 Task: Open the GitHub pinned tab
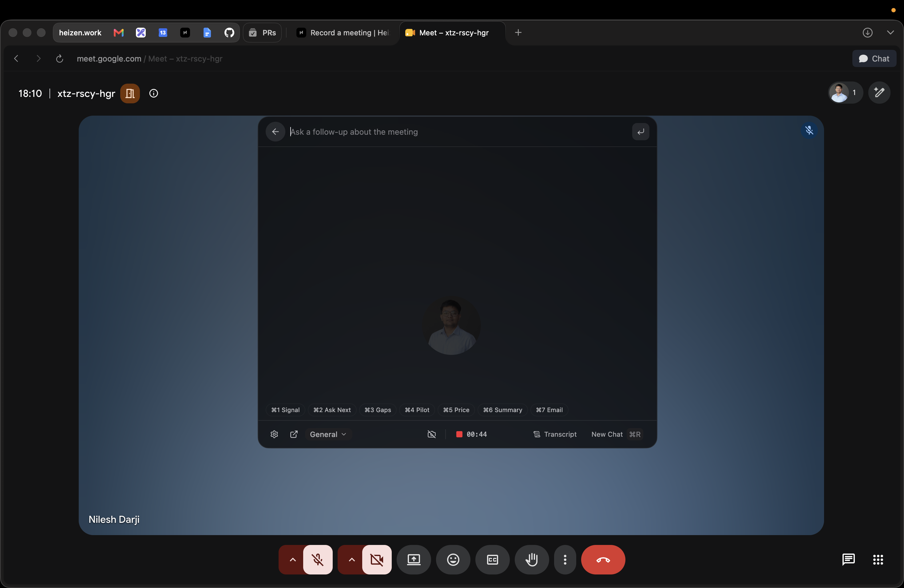tap(229, 33)
